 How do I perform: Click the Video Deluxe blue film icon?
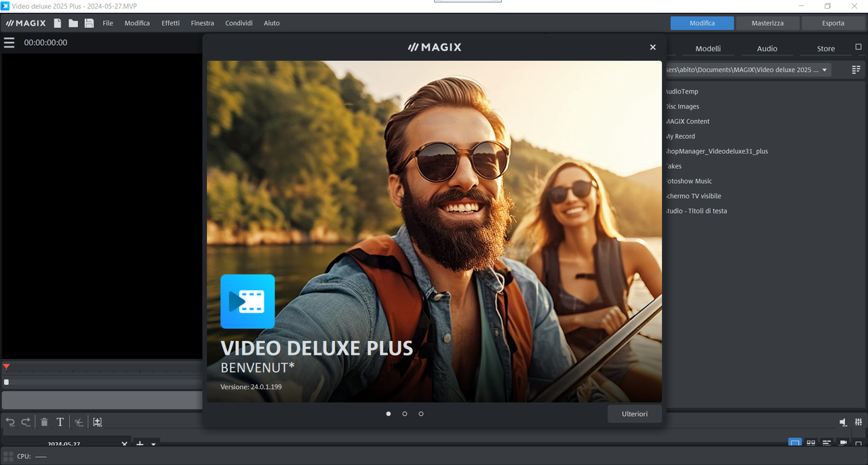coord(248,302)
